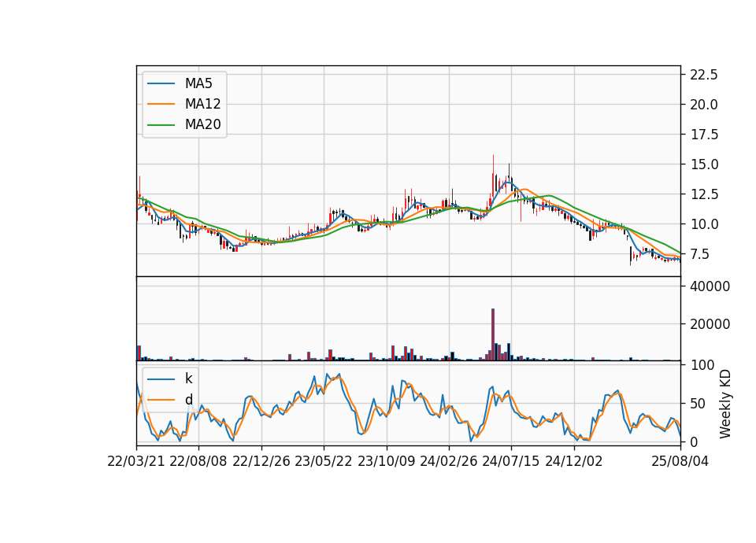Click the 24/12/02 date tick label
This screenshot has height=543, width=756.
574,461
